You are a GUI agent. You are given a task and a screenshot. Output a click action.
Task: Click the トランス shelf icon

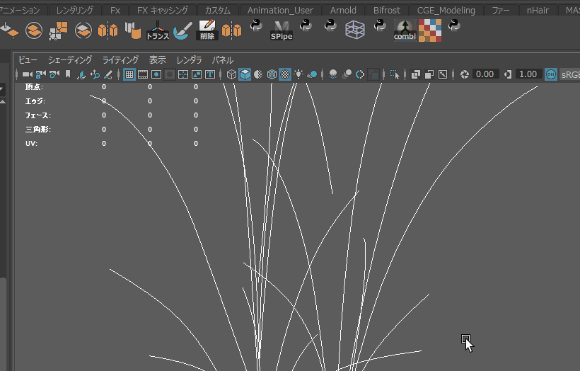click(x=158, y=31)
